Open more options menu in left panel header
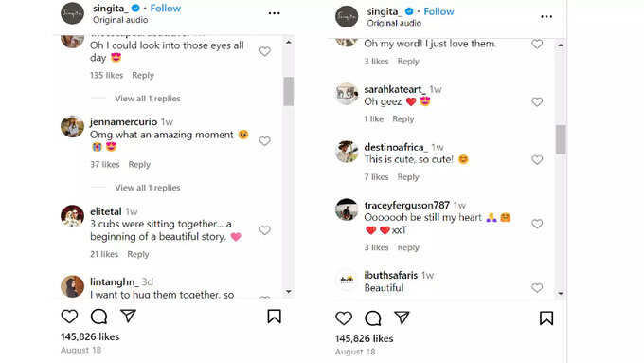Image resolution: width=644 pixels, height=363 pixels. 274,13
